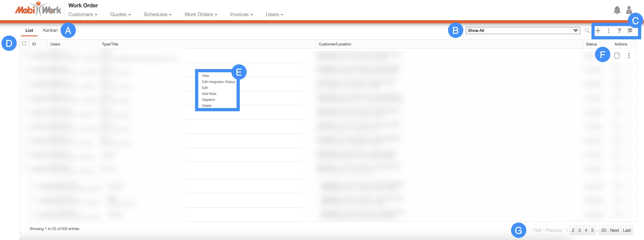Choose Edit Integration Status menu entry
644x240 pixels.
coord(218,82)
